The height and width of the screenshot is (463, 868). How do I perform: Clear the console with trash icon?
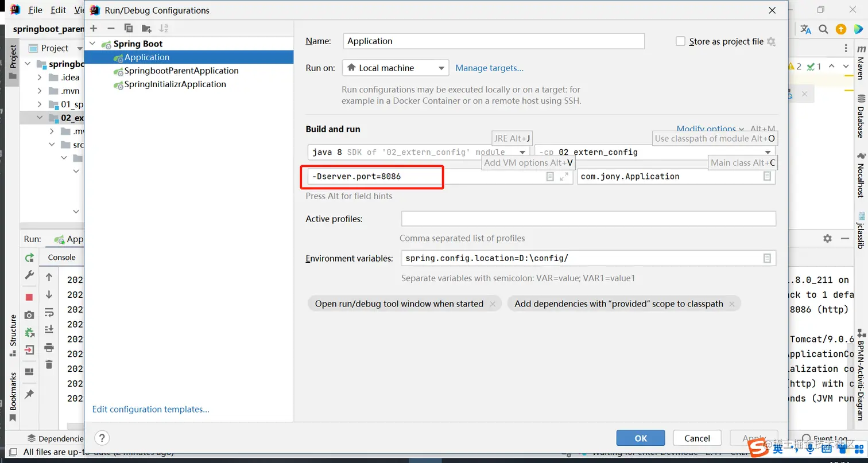click(x=49, y=364)
